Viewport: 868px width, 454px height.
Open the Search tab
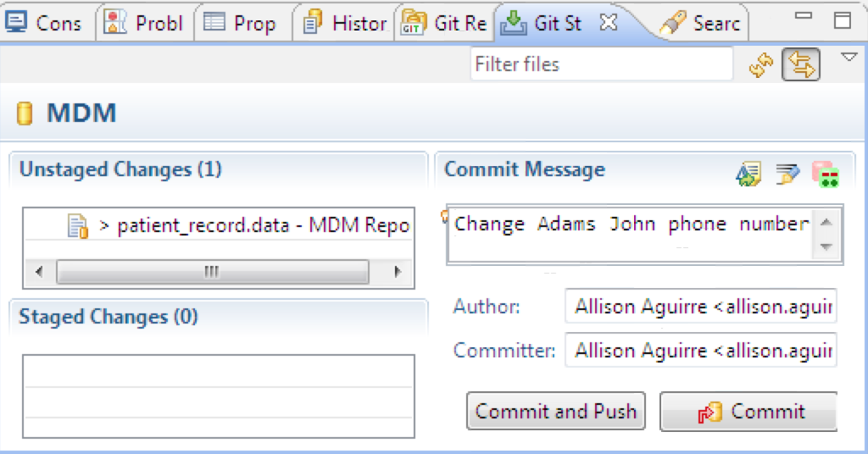(x=700, y=23)
